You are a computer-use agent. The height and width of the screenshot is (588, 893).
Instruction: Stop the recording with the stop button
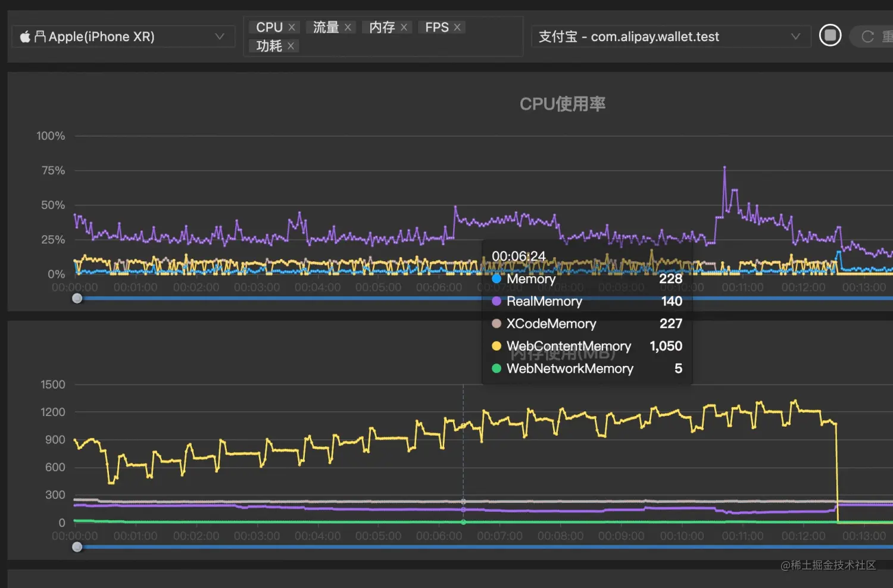pos(830,36)
